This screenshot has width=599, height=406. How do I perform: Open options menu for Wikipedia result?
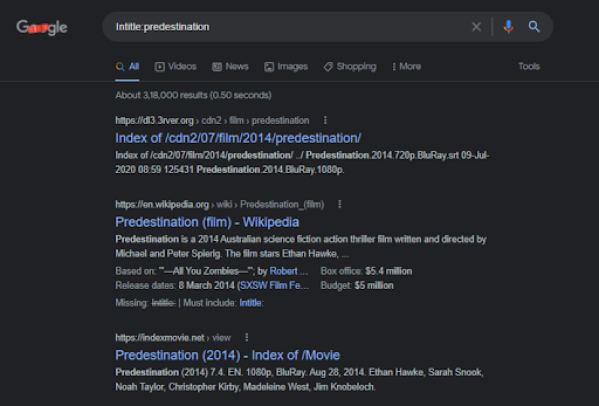(x=340, y=204)
